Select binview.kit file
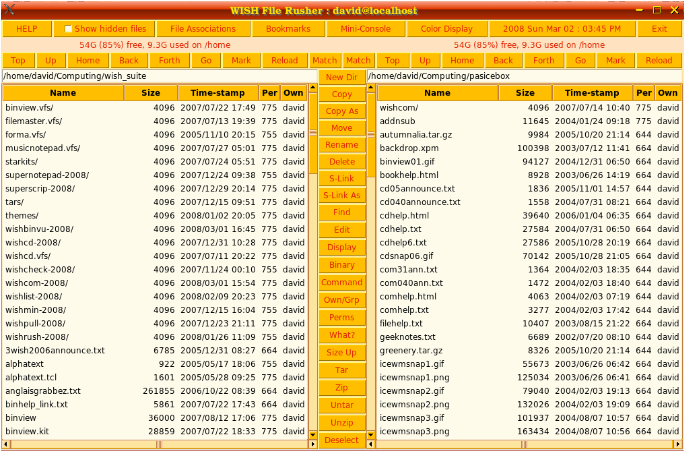The width and height of the screenshot is (684, 451). [x=155, y=431]
